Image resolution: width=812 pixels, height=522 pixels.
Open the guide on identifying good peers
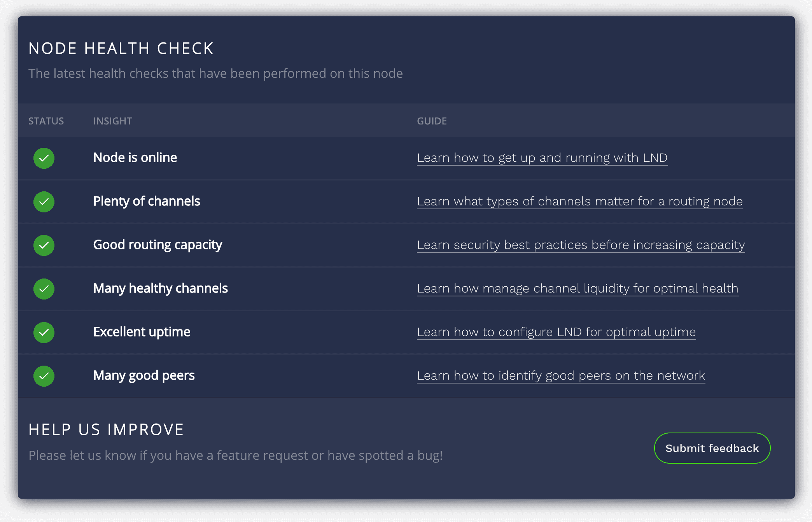click(561, 376)
